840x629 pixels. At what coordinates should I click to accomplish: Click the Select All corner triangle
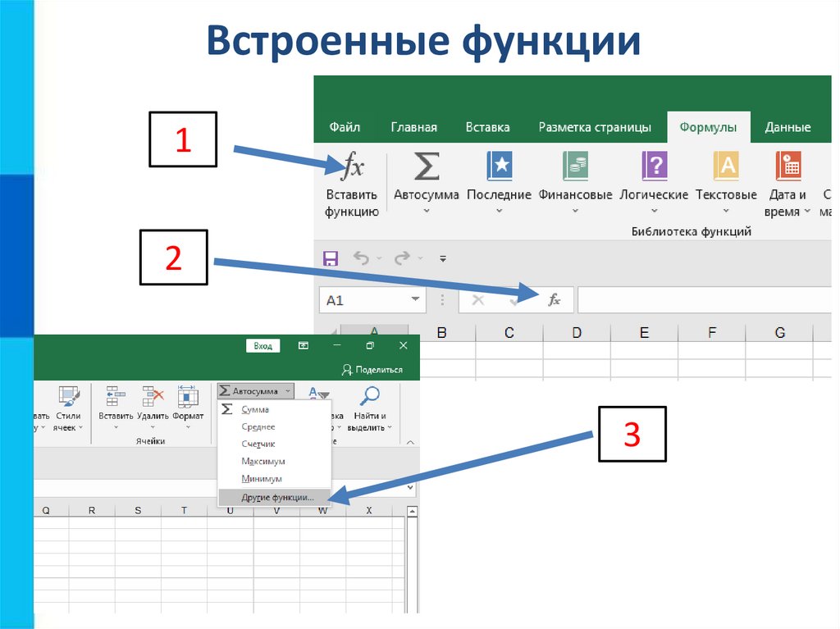pyautogui.click(x=335, y=332)
